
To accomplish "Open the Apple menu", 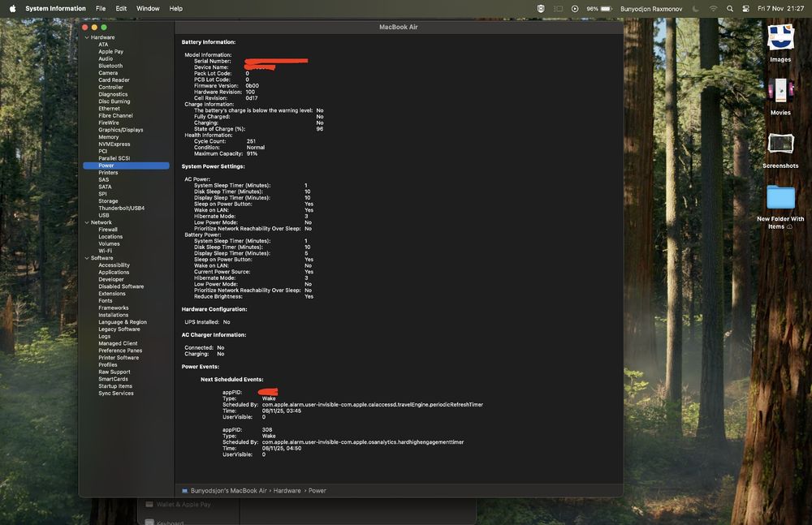I will click(x=12, y=8).
